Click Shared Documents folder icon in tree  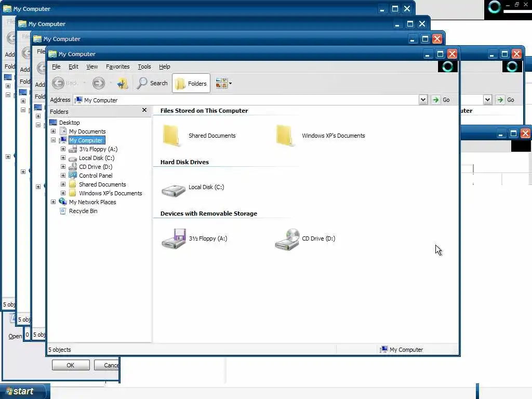pyautogui.click(x=72, y=184)
